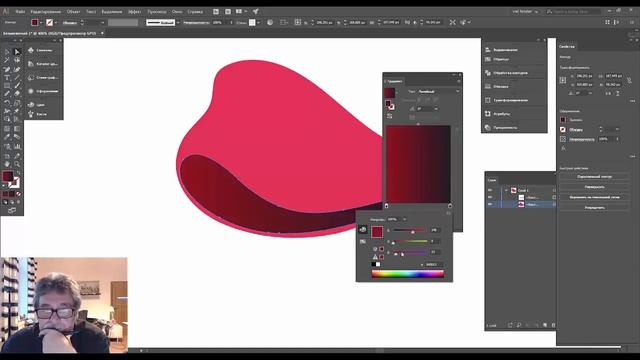Select the Rotate tool
640x360 pixels.
tap(7, 102)
